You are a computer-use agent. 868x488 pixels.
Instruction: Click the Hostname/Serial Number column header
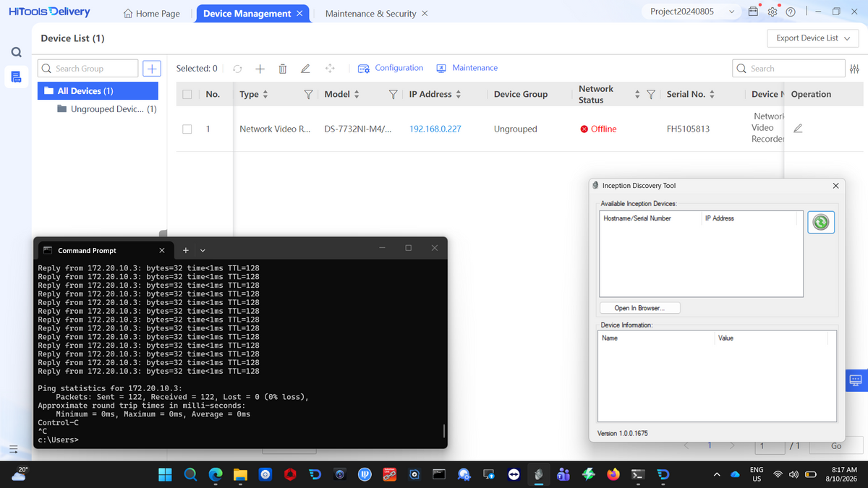point(650,218)
